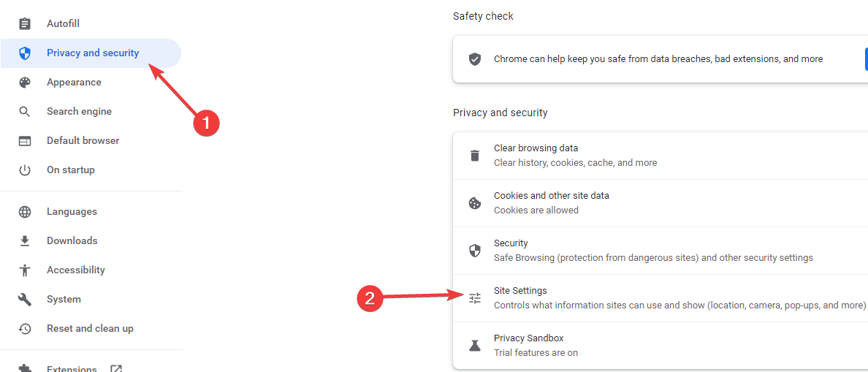
Task: Click the Accessibility person icon
Action: (25, 270)
